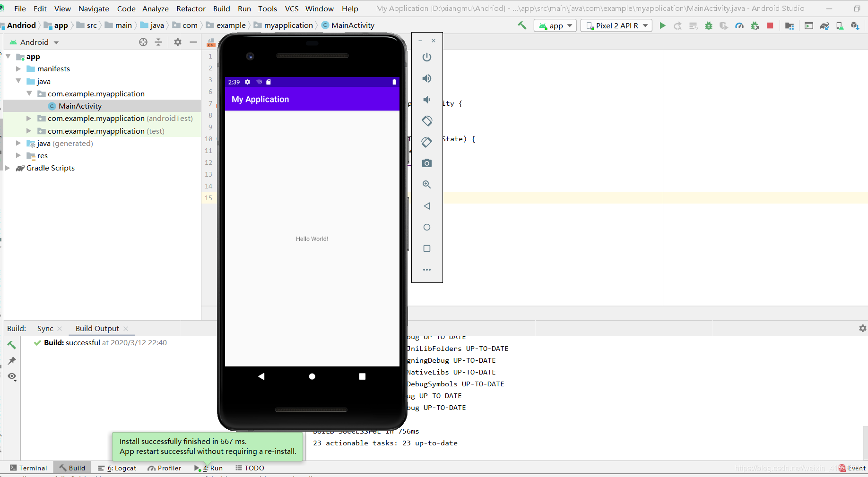Open the Run tool window
This screenshot has width=868, height=477.
tap(208, 468)
